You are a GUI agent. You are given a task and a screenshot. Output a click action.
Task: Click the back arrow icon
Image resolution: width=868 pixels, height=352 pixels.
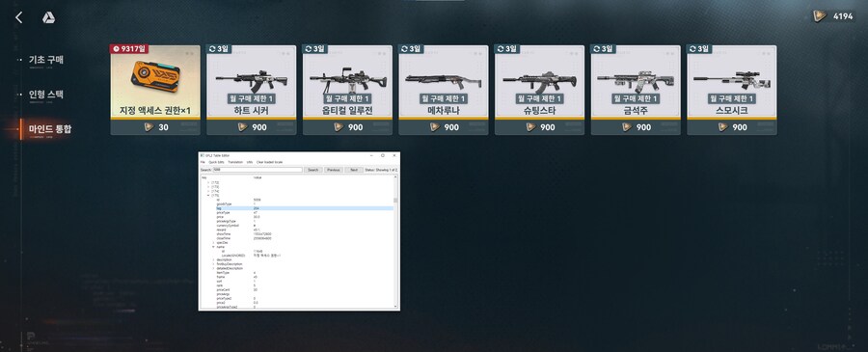(19, 17)
